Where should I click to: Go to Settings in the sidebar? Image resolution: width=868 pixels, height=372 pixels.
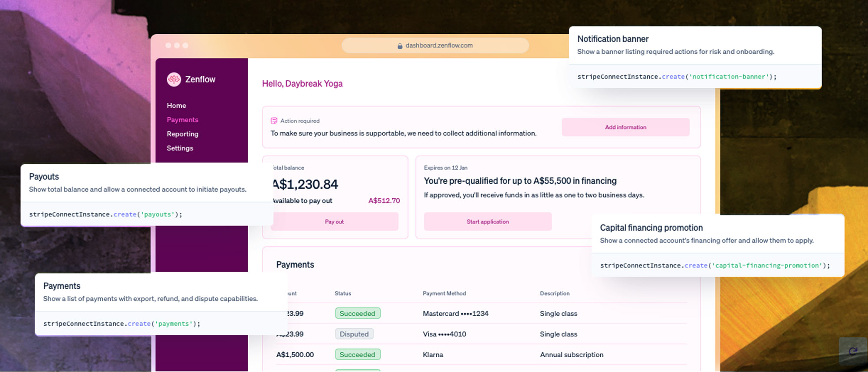click(180, 148)
